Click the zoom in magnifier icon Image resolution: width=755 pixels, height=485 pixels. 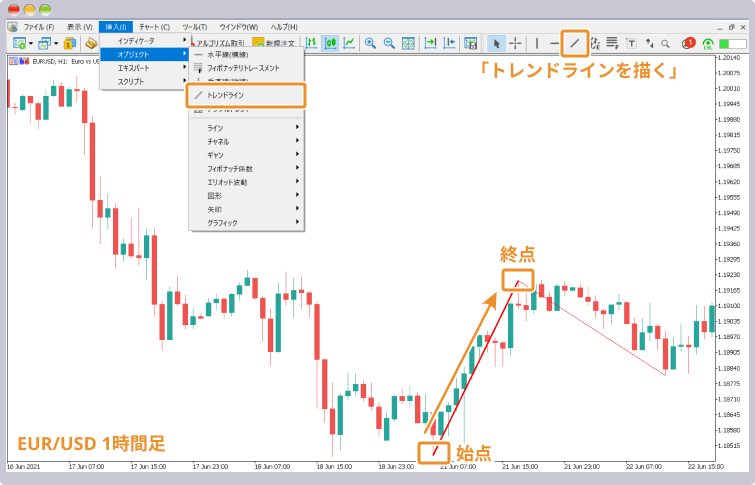[x=370, y=43]
